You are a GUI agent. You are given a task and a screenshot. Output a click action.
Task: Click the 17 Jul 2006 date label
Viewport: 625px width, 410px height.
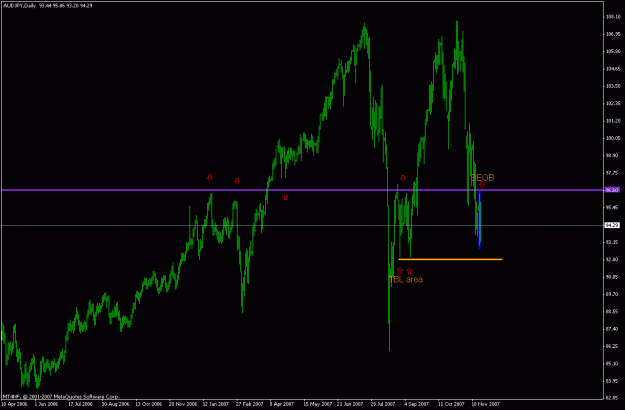[81, 404]
